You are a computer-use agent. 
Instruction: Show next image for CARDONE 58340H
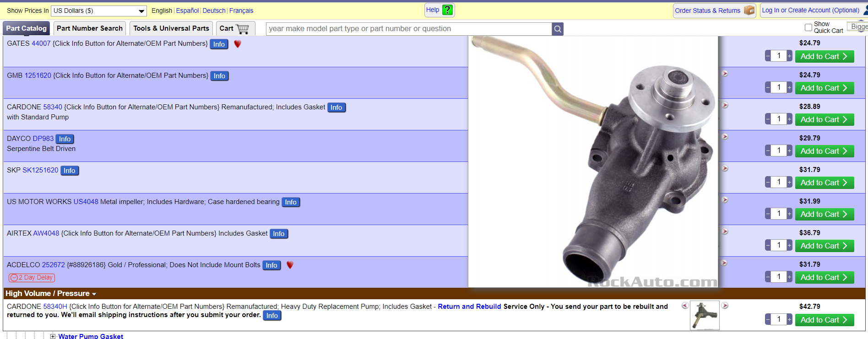725,306
